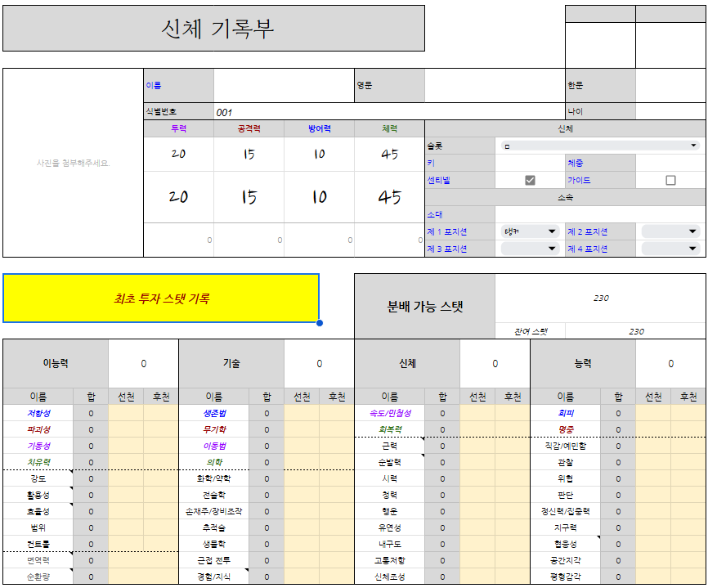Click the 후천 cell in 행운 row
708x588 pixels.
tap(513, 511)
